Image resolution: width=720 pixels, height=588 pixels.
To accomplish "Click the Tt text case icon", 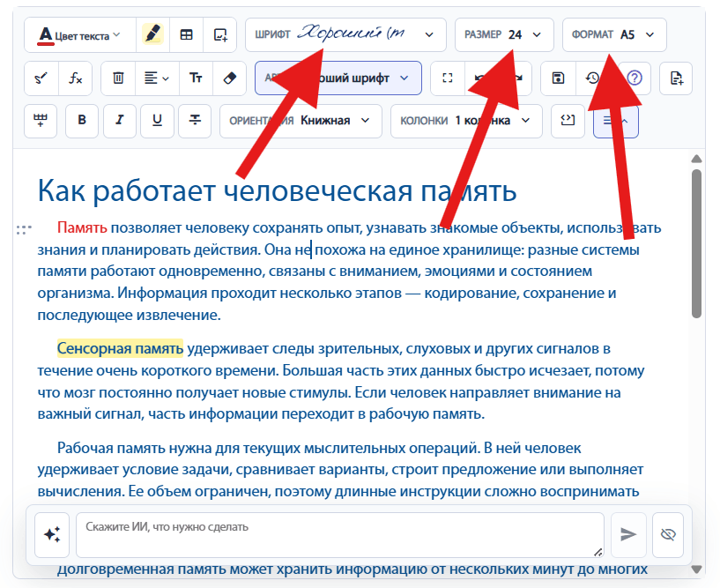I will pyautogui.click(x=196, y=78).
